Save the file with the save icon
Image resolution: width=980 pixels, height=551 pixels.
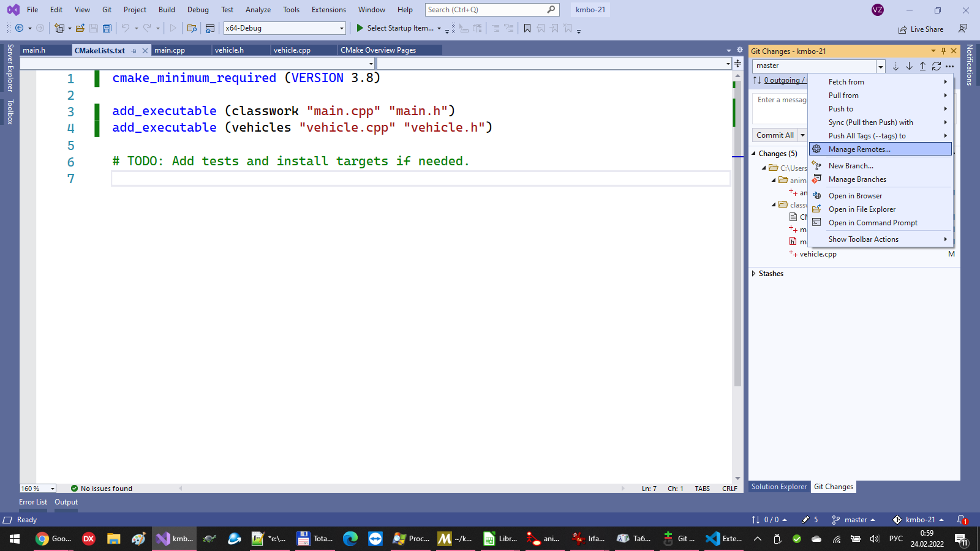point(93,28)
